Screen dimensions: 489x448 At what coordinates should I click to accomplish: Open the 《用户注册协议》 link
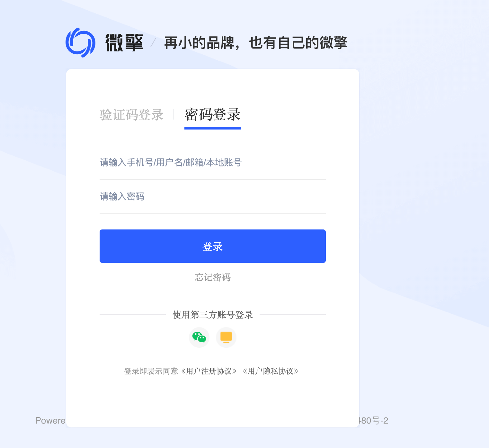tap(209, 371)
